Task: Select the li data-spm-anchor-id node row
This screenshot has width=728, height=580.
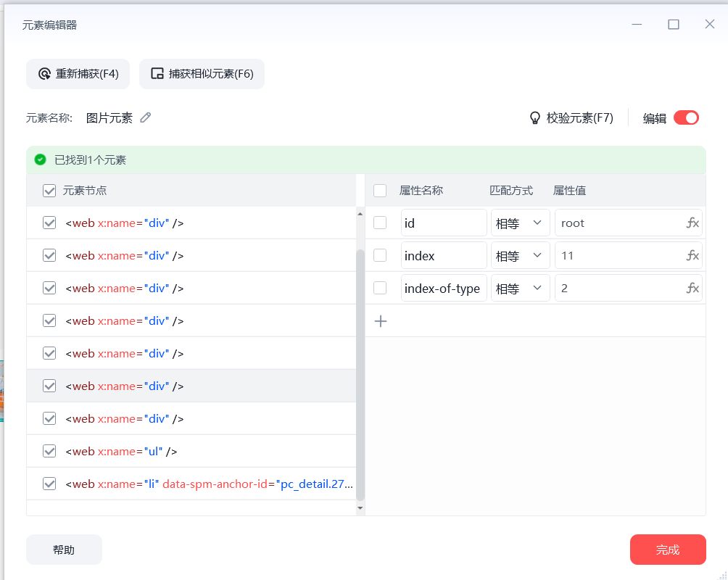Action: [x=209, y=484]
